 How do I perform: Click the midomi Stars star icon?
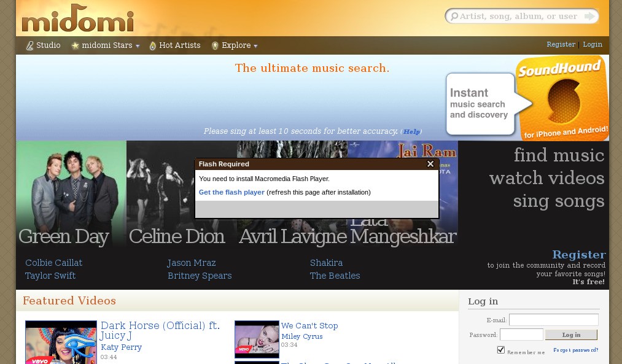(x=76, y=46)
